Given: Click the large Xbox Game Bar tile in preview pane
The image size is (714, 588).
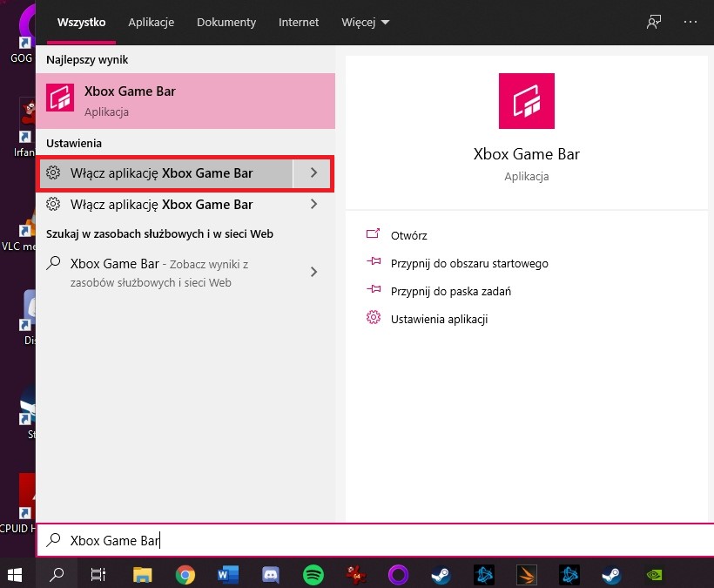Looking at the screenshot, I should pyautogui.click(x=527, y=101).
